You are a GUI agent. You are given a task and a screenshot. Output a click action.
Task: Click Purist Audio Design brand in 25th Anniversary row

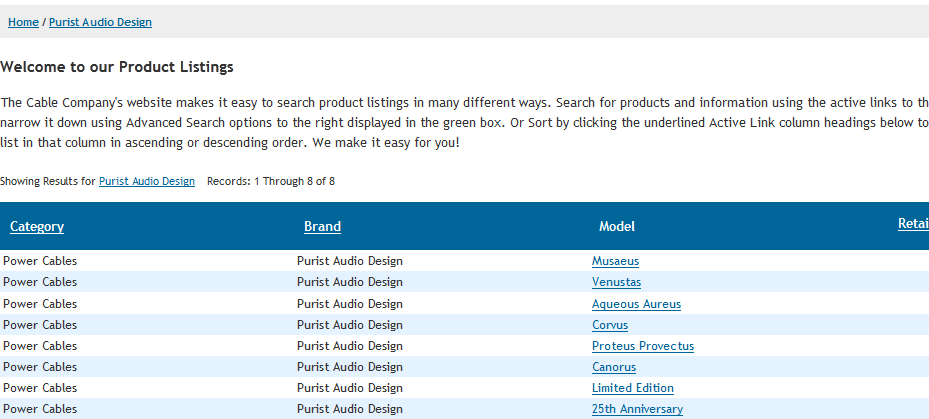(350, 408)
